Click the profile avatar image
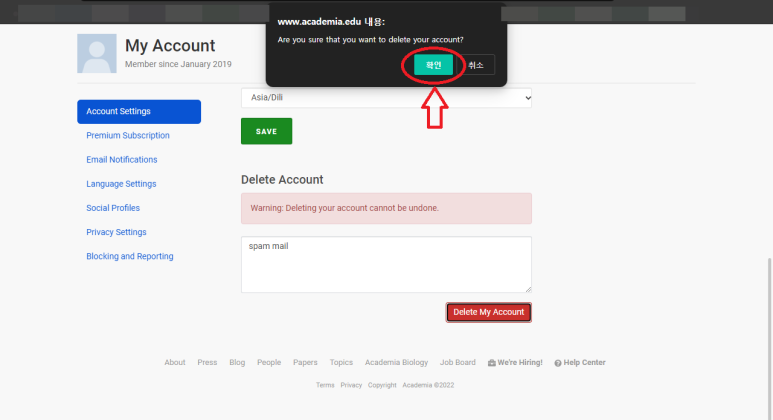The height and width of the screenshot is (420, 773). click(97, 53)
